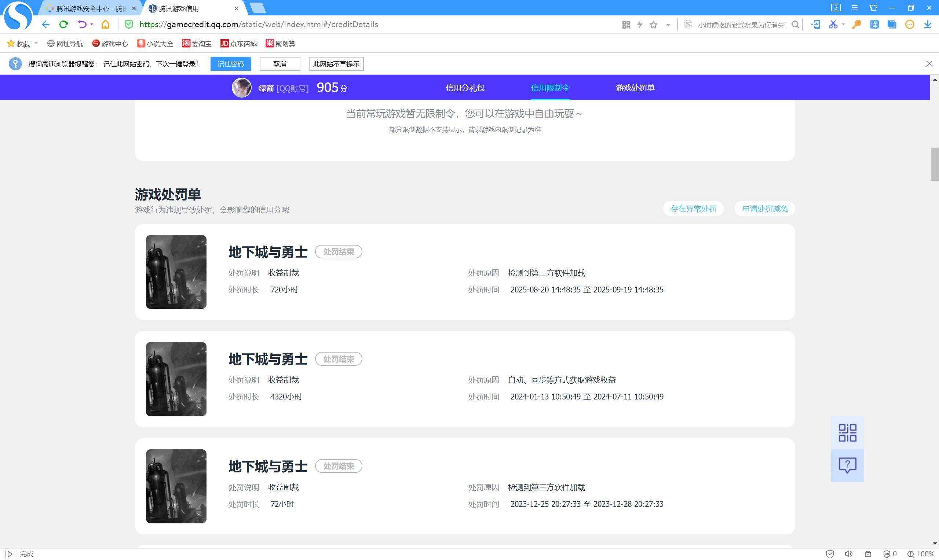Open the 信用限制令 nav tab

[x=550, y=88]
